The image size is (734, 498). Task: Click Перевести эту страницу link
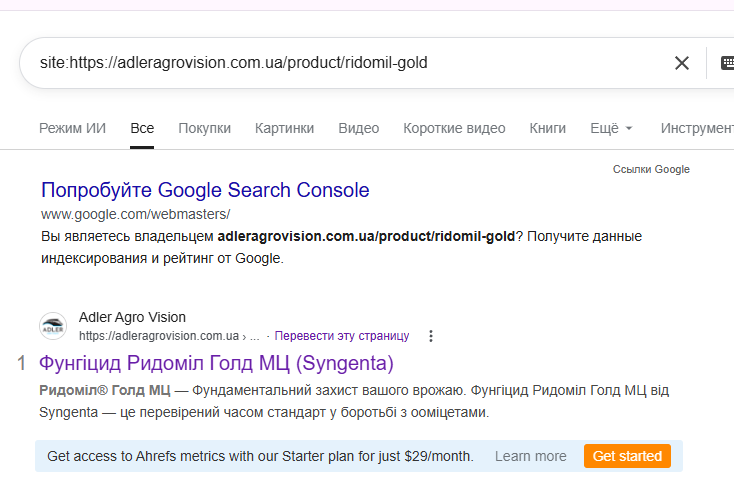[342, 336]
